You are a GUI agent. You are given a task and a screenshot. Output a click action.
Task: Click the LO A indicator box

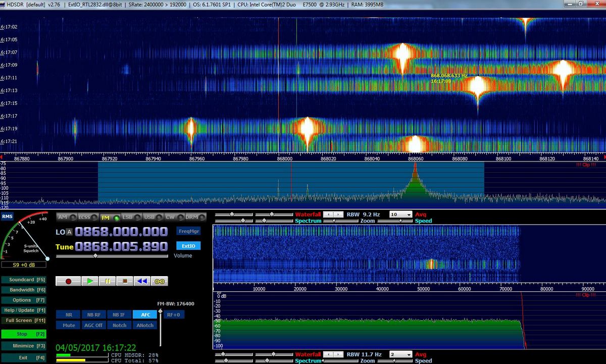point(70,232)
